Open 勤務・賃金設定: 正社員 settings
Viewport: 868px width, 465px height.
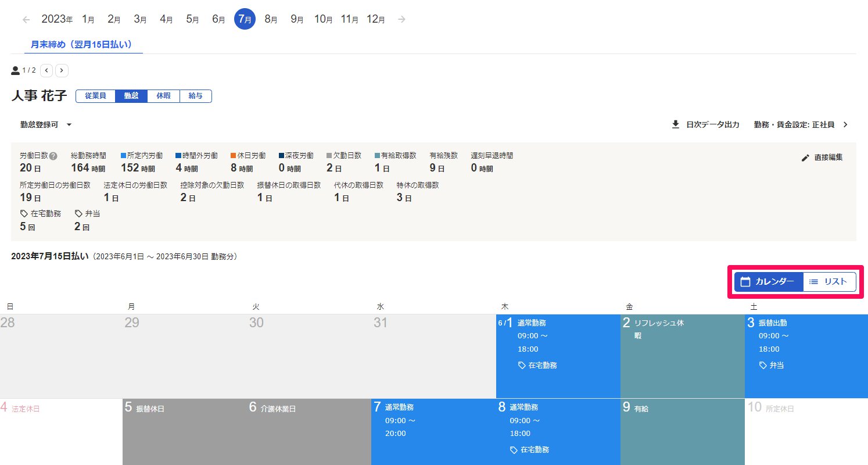[x=801, y=124]
